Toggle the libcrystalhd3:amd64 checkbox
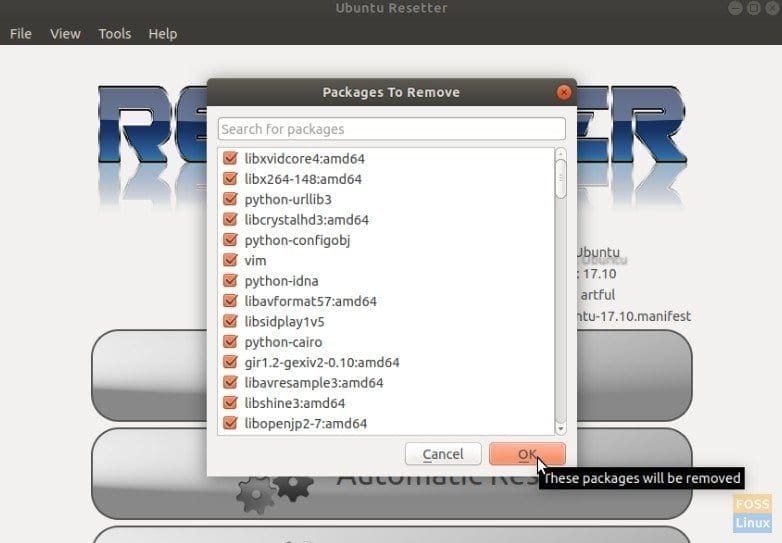782x543 pixels. (230, 219)
